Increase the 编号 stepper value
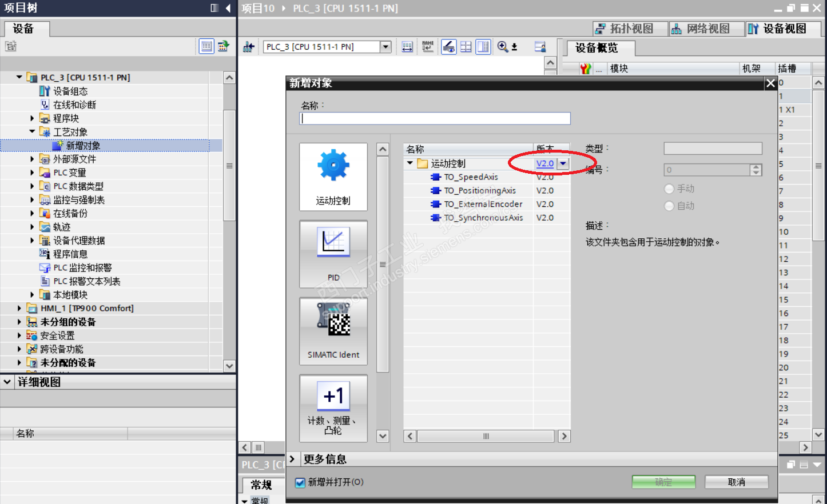Viewport: 827px width, 504px height. (x=756, y=167)
